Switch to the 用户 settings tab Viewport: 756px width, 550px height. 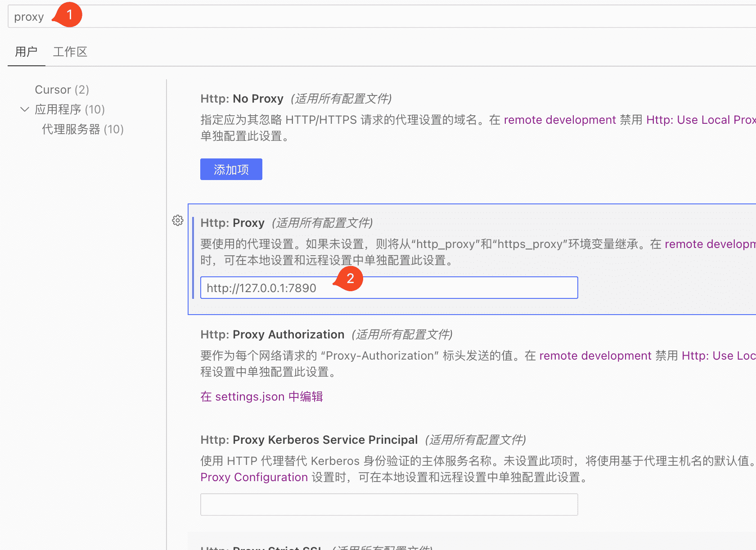tap(26, 52)
